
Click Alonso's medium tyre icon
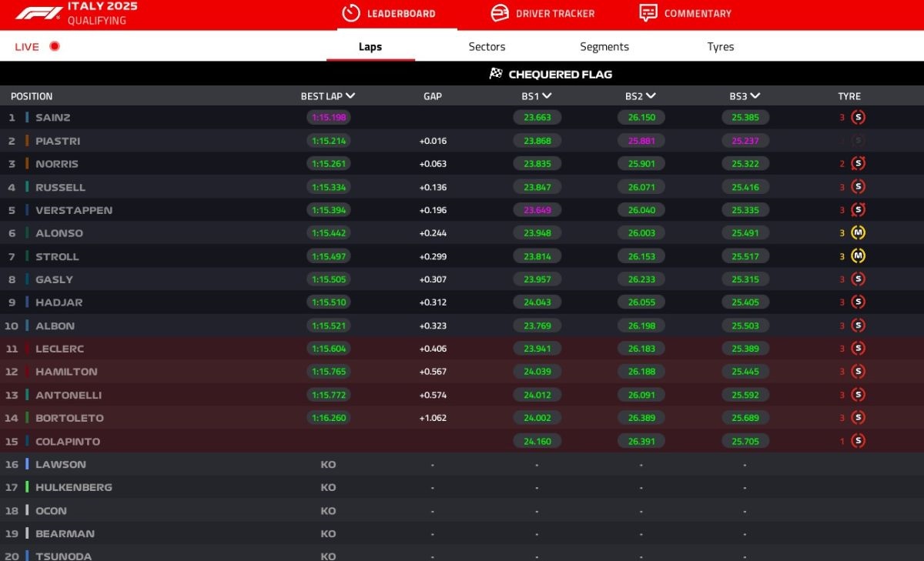[859, 233]
